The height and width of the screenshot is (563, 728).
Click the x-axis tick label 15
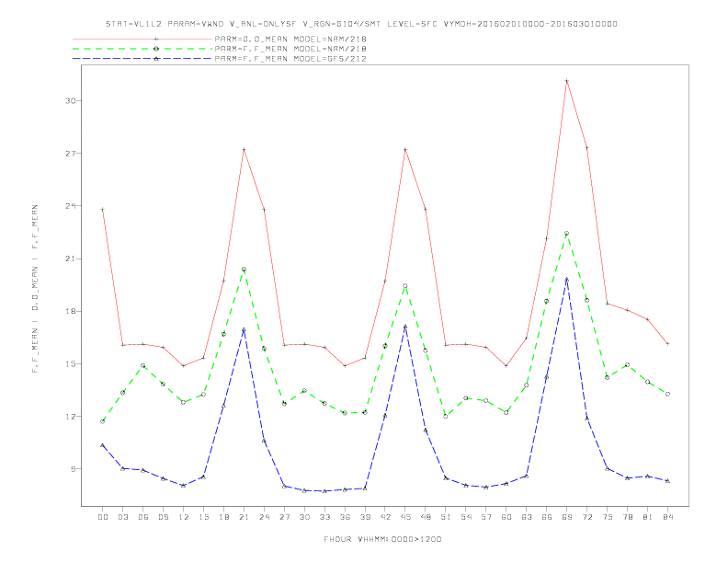point(204,517)
